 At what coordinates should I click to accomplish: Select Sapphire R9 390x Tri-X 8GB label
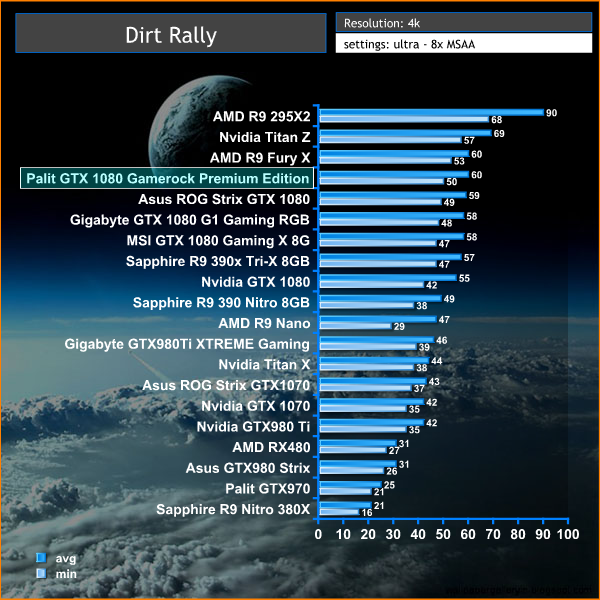[218, 261]
